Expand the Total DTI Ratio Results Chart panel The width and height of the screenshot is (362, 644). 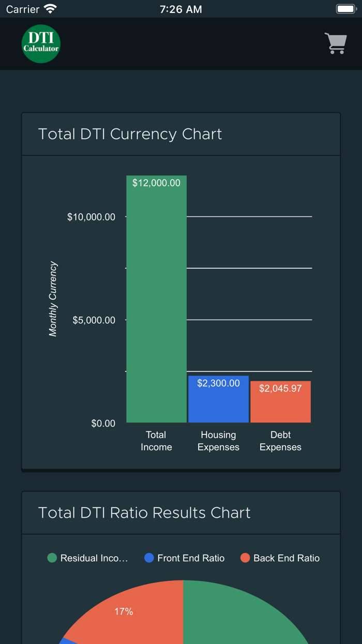[x=180, y=513]
